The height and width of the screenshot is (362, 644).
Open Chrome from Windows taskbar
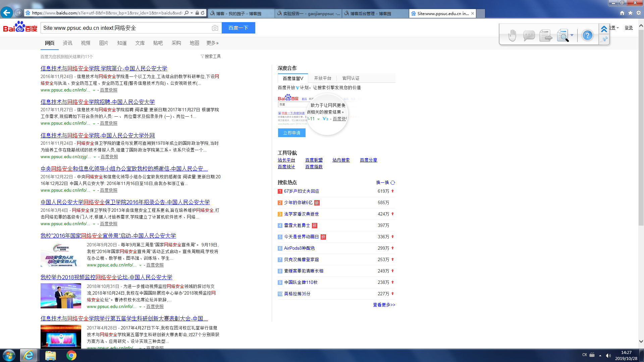point(71,355)
